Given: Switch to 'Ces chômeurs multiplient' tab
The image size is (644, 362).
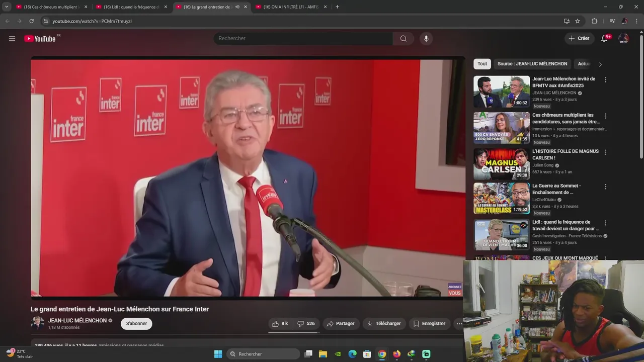Looking at the screenshot, I should [x=51, y=7].
